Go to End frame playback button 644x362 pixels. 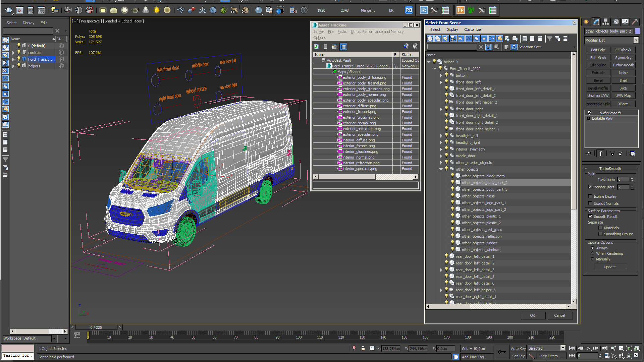point(605,349)
